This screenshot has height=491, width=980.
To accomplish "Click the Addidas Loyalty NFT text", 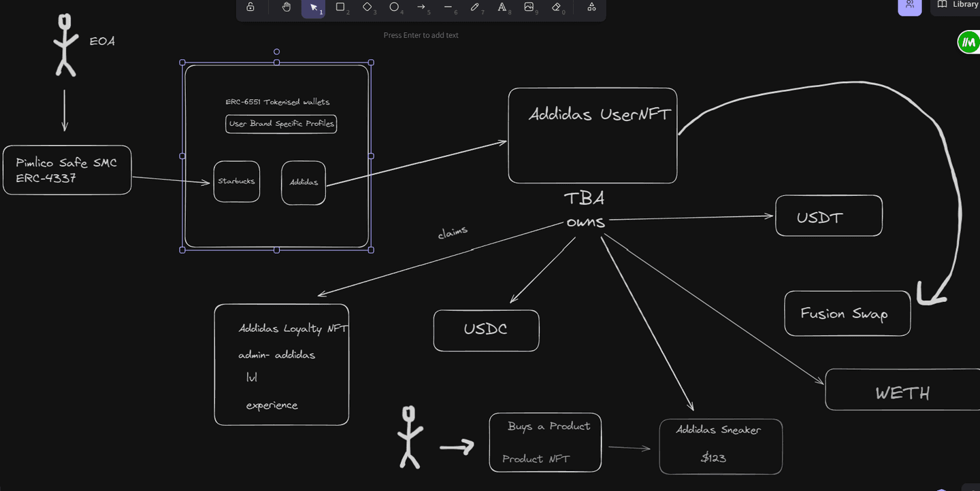I will tap(293, 328).
